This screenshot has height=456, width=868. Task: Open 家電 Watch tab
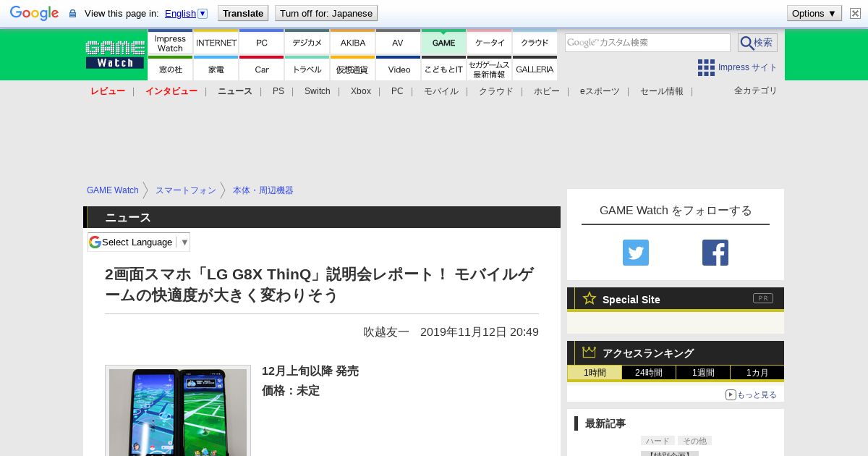pos(216,68)
